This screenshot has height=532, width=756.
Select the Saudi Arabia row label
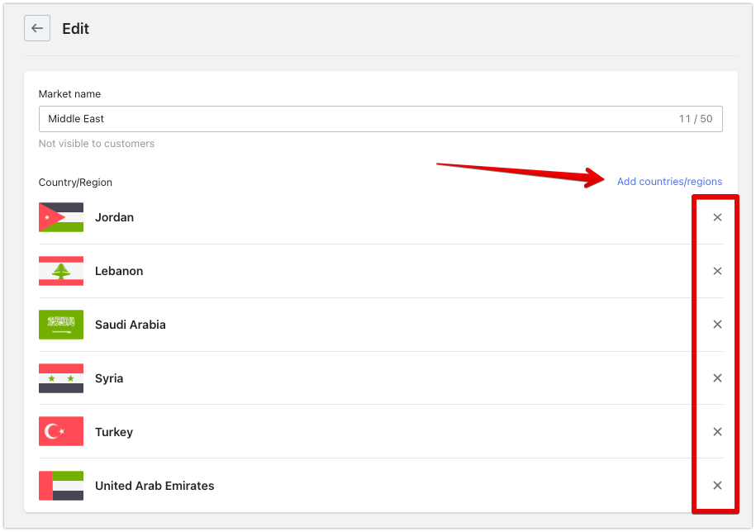click(x=131, y=325)
